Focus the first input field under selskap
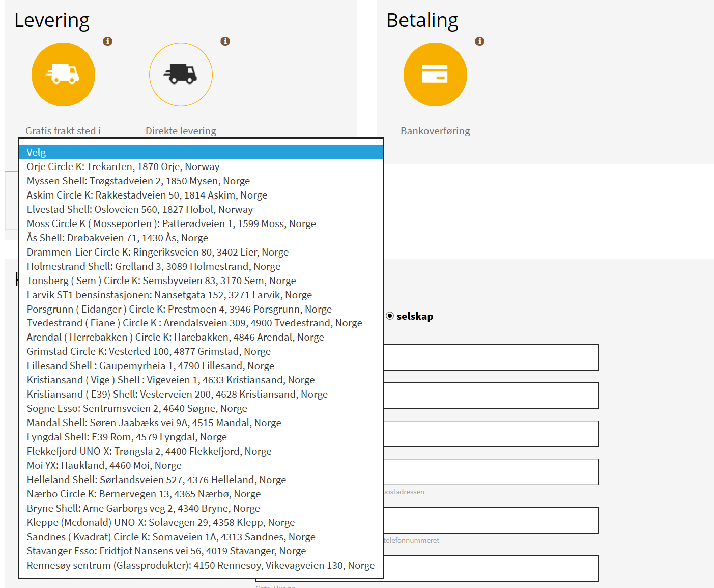This screenshot has width=714, height=588. click(x=491, y=357)
